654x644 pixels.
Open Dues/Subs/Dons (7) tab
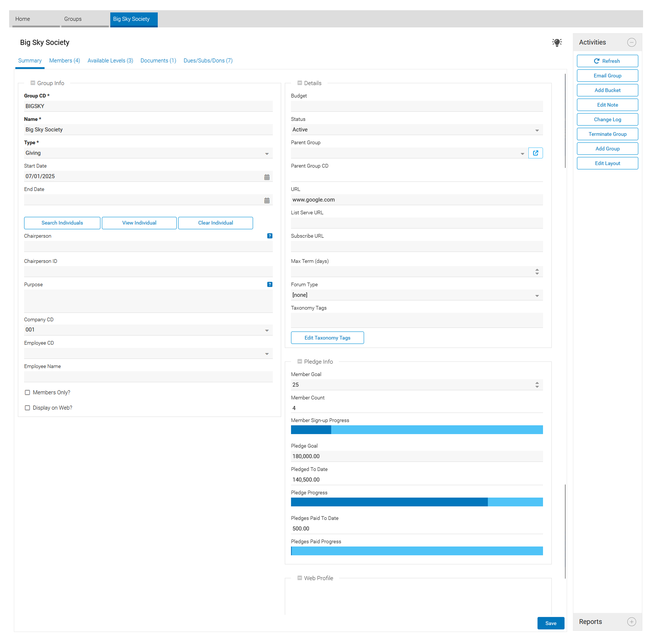point(208,61)
